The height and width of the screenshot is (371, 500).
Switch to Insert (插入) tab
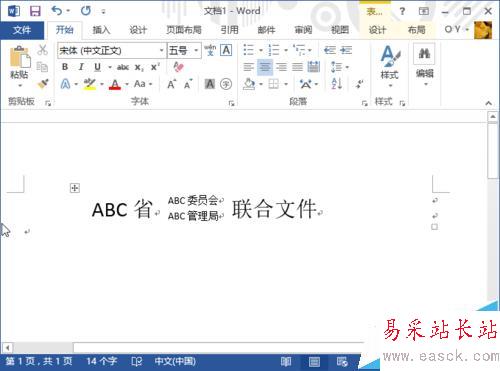pos(101,30)
